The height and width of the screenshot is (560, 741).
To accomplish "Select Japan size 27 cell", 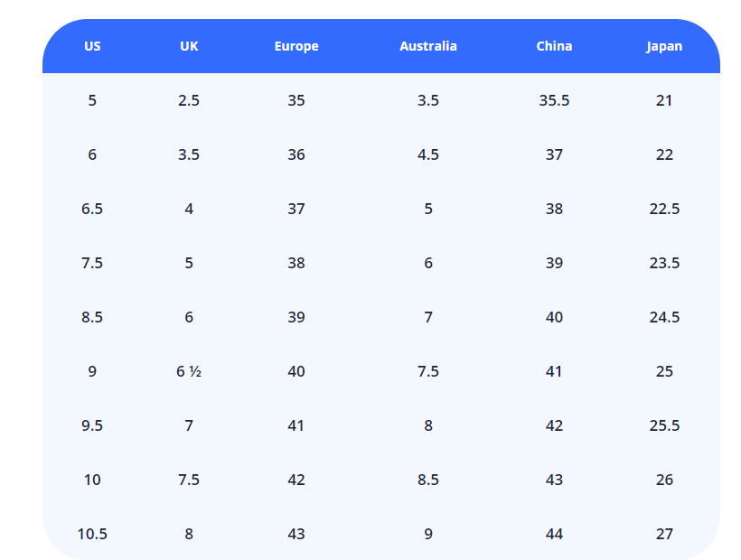I will 664,534.
